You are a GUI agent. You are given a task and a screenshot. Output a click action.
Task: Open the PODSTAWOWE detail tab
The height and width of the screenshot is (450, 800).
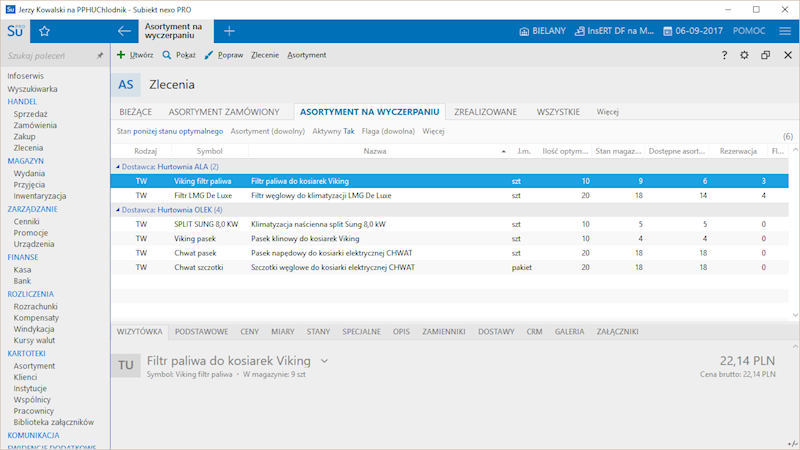point(202,332)
